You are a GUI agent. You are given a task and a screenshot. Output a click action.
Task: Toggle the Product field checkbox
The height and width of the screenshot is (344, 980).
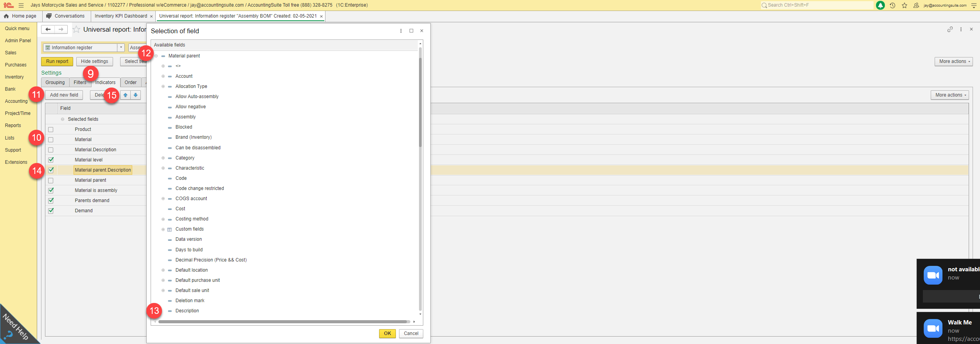click(51, 129)
